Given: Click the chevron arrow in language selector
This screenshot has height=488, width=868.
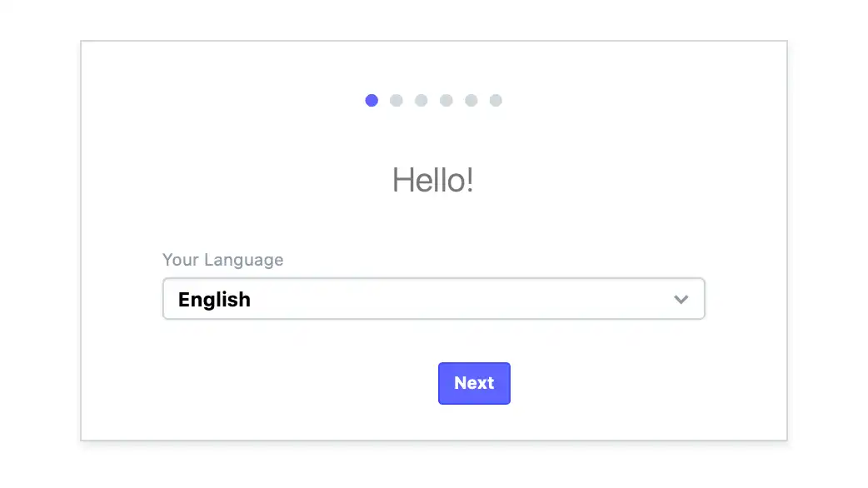Looking at the screenshot, I should click(x=681, y=299).
